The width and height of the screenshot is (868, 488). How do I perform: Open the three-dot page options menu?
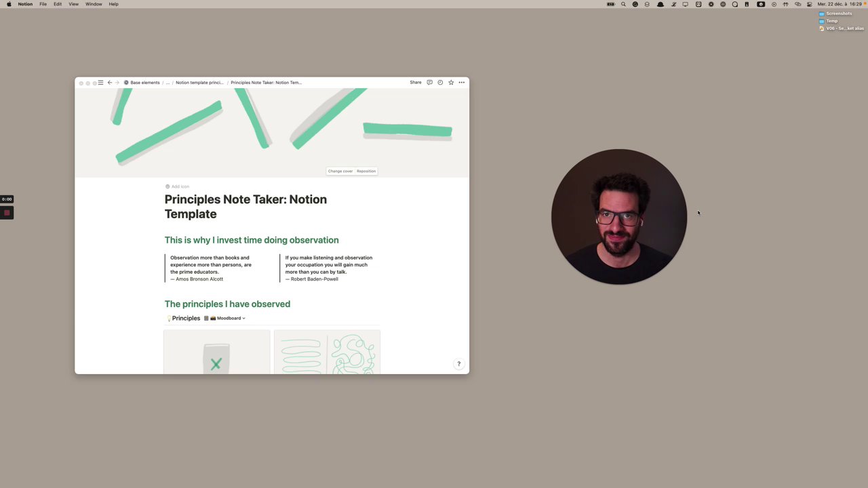(x=462, y=83)
